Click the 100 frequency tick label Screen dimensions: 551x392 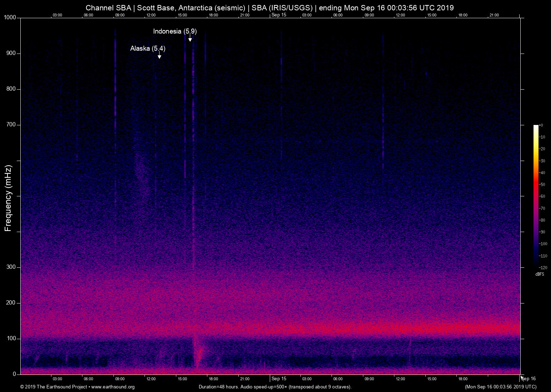11,338
